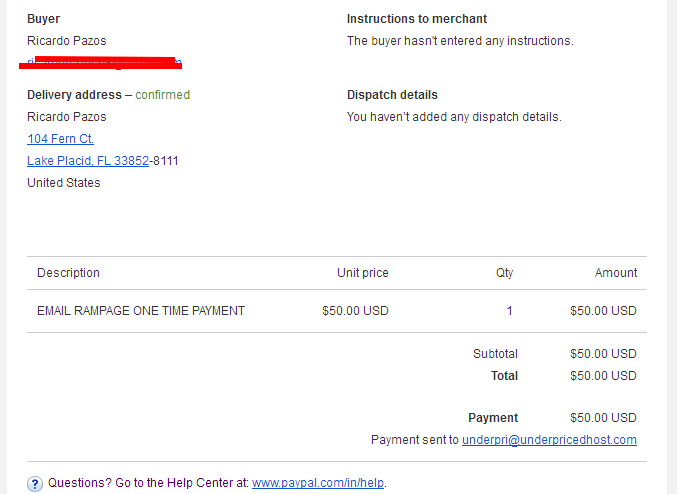Click underpri@underpricedhost.com email link
This screenshot has width=677, height=494.
point(549,440)
